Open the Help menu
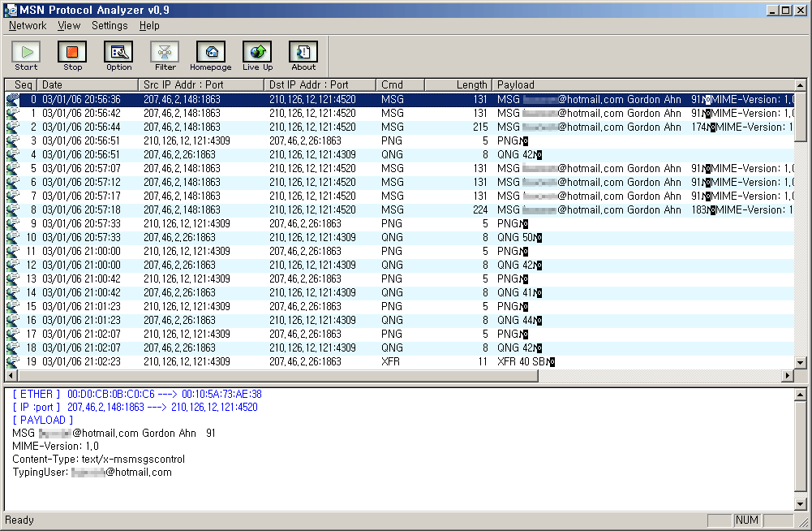This screenshot has width=812, height=531. [x=149, y=25]
